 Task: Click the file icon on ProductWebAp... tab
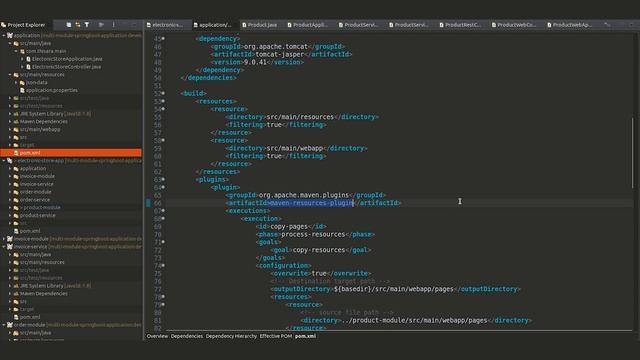click(549, 25)
